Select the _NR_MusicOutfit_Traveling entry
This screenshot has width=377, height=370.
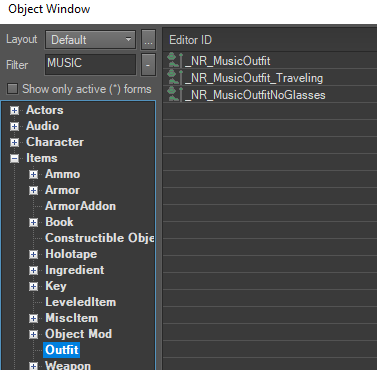click(254, 78)
